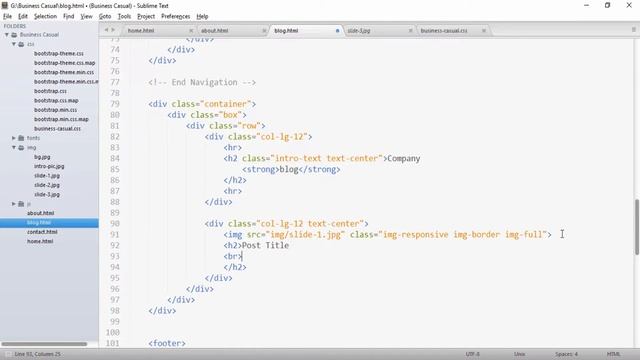Viewport: 640px width, 360px height.
Task: Open slide-1.jpg in sidebar
Action: 47,176
